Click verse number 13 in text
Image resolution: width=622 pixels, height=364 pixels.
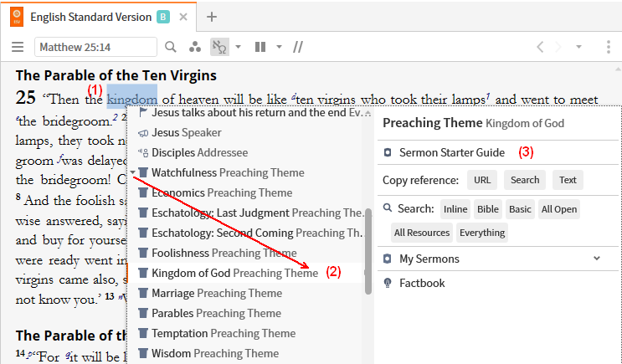pyautogui.click(x=110, y=295)
